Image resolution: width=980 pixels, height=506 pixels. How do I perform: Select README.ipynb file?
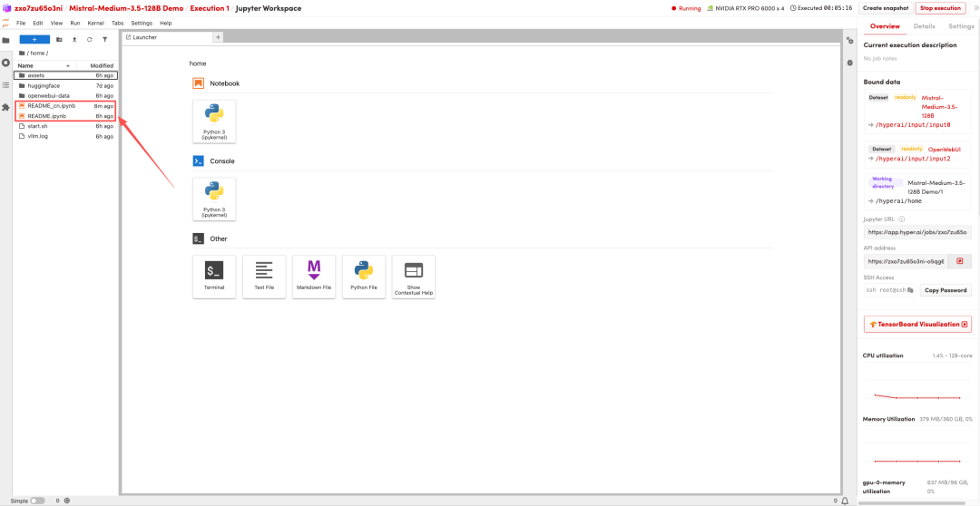65,116
